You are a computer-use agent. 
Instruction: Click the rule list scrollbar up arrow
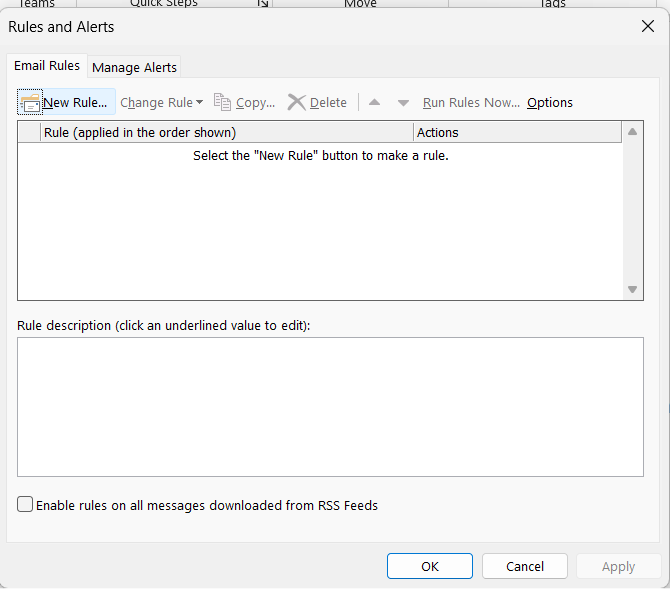632,132
